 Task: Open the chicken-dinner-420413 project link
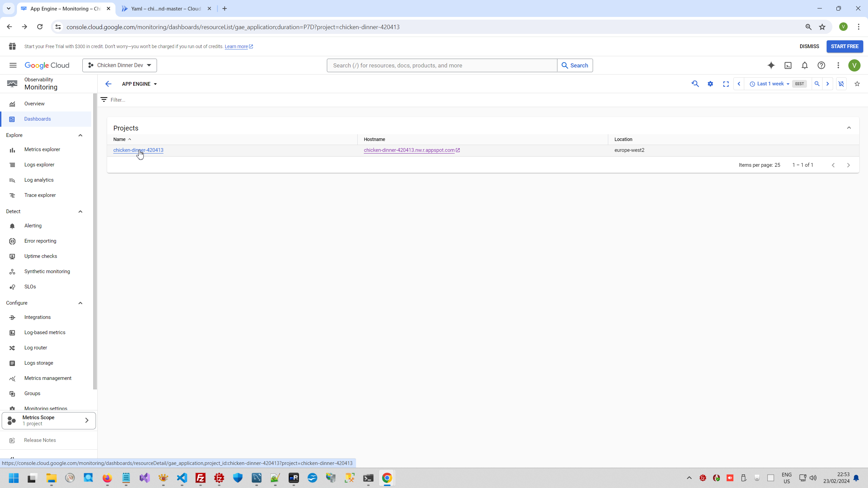coord(138,150)
